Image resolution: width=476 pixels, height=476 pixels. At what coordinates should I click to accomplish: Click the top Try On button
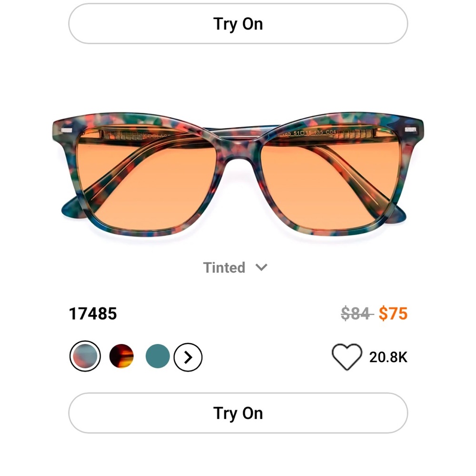tap(238, 23)
